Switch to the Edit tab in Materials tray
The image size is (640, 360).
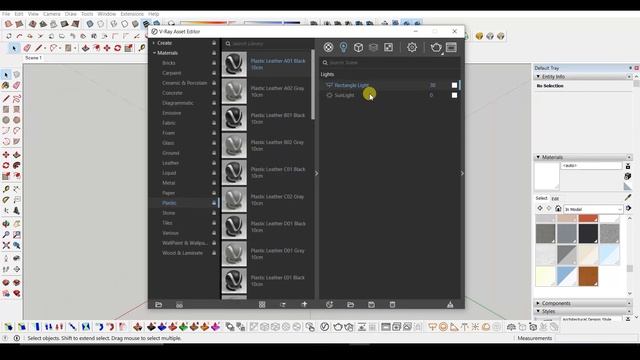tap(555, 199)
